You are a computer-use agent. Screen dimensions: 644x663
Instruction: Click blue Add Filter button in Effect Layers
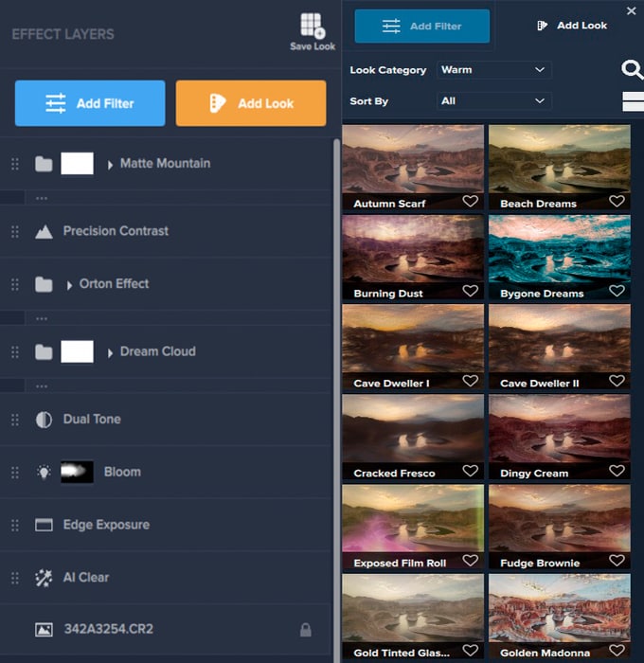click(90, 103)
